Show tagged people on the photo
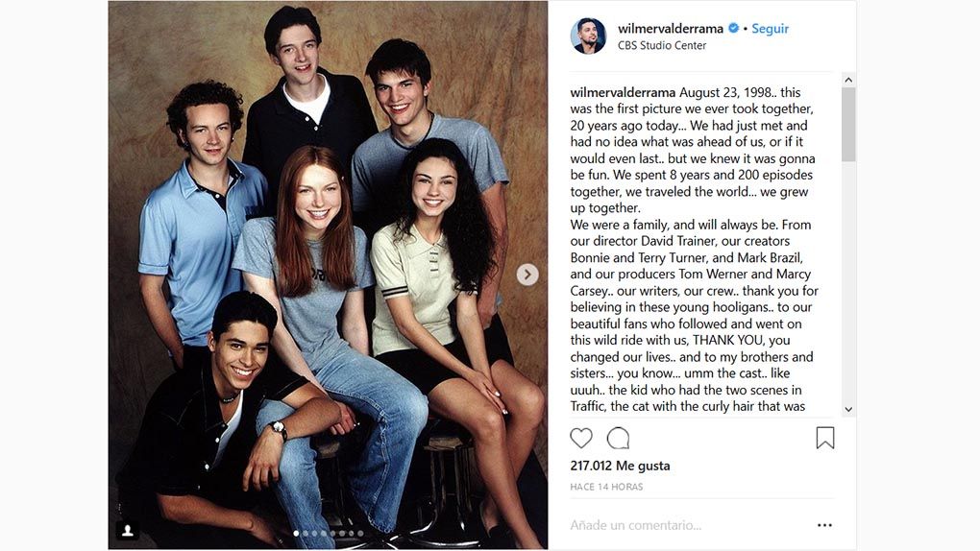 [127, 529]
